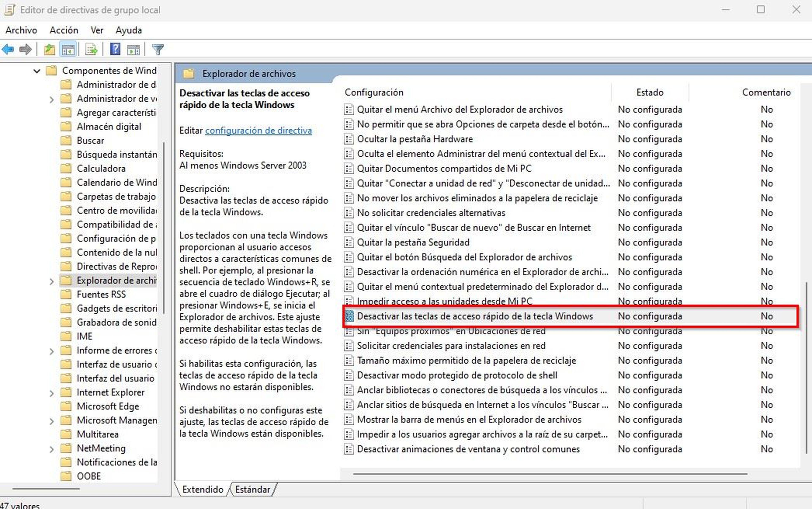Expand the Administrador de ventanas folder node
This screenshot has height=509, width=812.
[x=51, y=99]
